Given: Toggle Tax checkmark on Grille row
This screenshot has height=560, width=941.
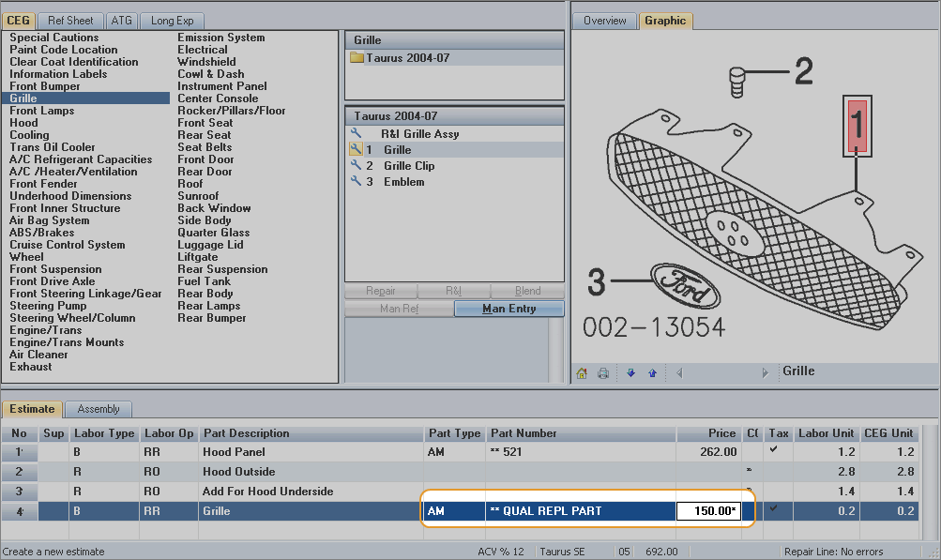Looking at the screenshot, I should 773,510.
